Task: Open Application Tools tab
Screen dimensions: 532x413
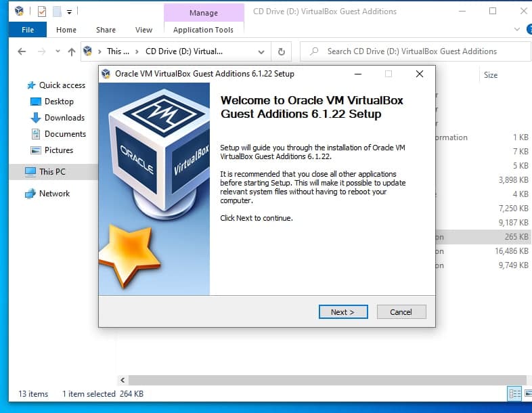Action: pos(203,30)
